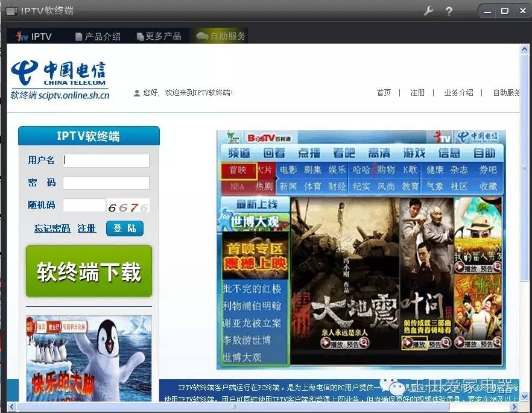Select 信息 in the TV menu

point(449,153)
